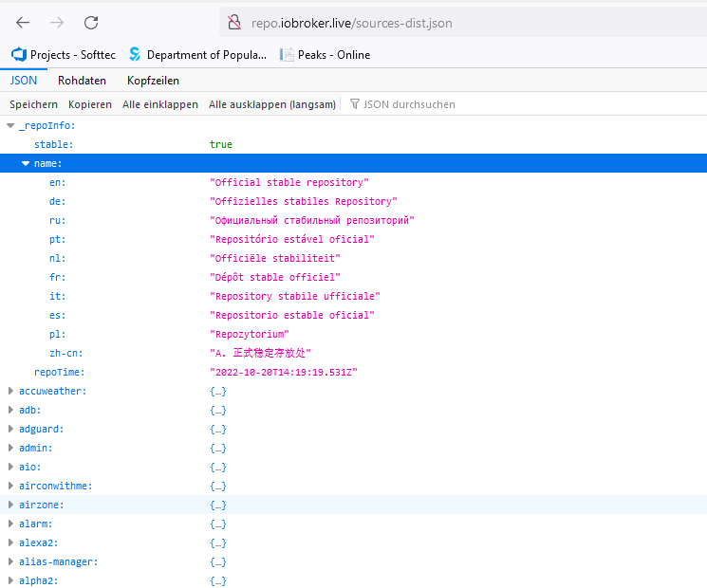Collapse the _repoInfo node
Image resolution: width=707 pixels, height=588 pixels.
pyautogui.click(x=10, y=126)
